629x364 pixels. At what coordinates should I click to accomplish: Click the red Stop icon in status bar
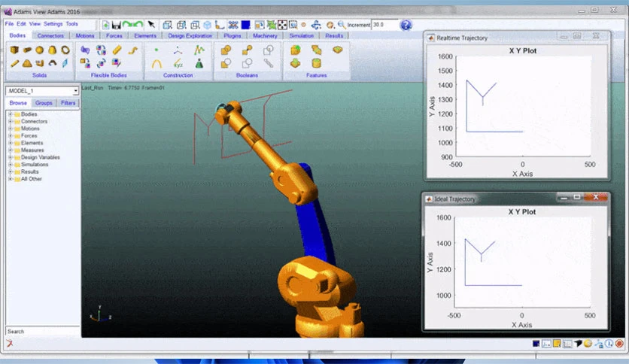pyautogui.click(x=619, y=344)
